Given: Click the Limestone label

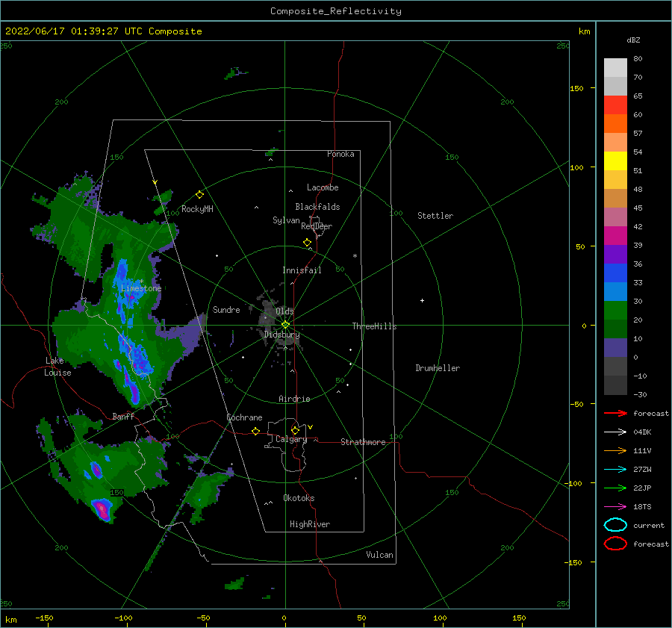Looking at the screenshot, I should pos(141,288).
